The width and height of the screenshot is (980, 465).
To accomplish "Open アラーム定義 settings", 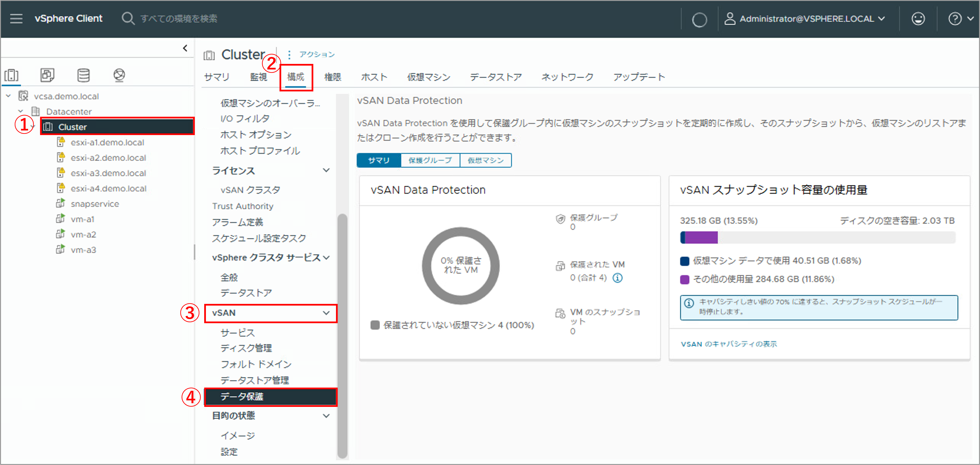I will click(237, 222).
